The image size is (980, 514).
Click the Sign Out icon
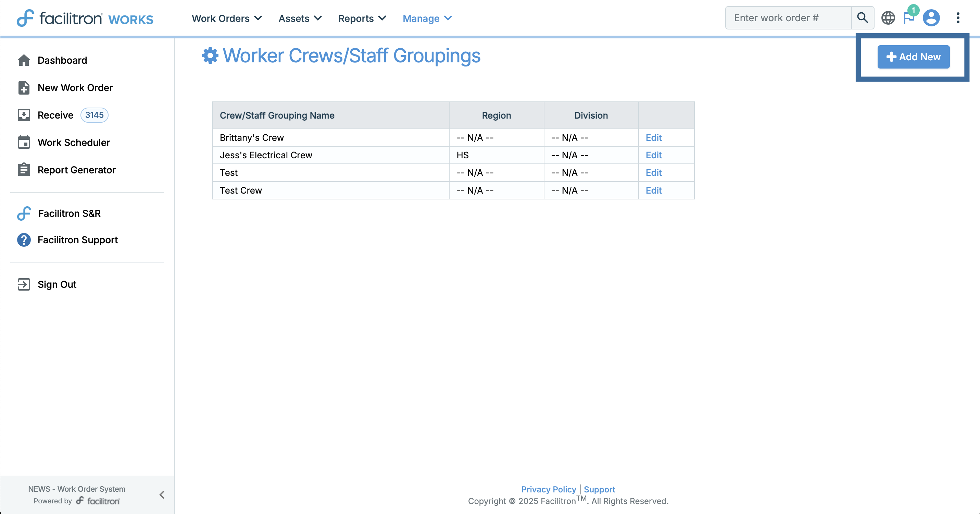(x=24, y=284)
